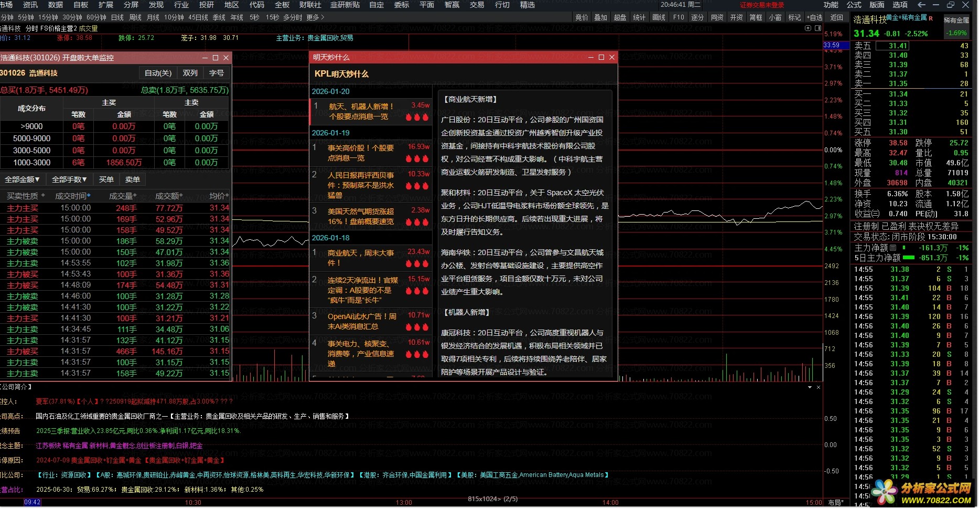
Task: Click sort icon next to 买卖性质 header
Action: point(43,196)
